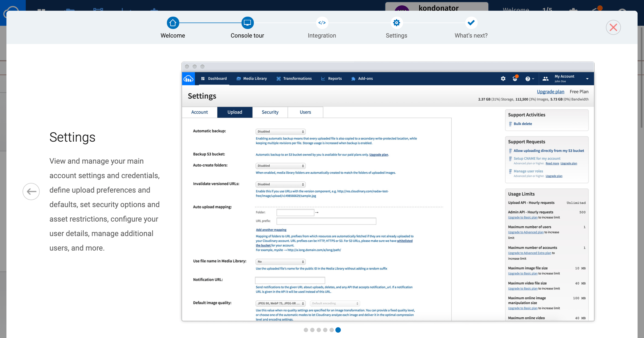Close the onboarding tour with red X
This screenshot has height=338, width=644.
(x=613, y=27)
